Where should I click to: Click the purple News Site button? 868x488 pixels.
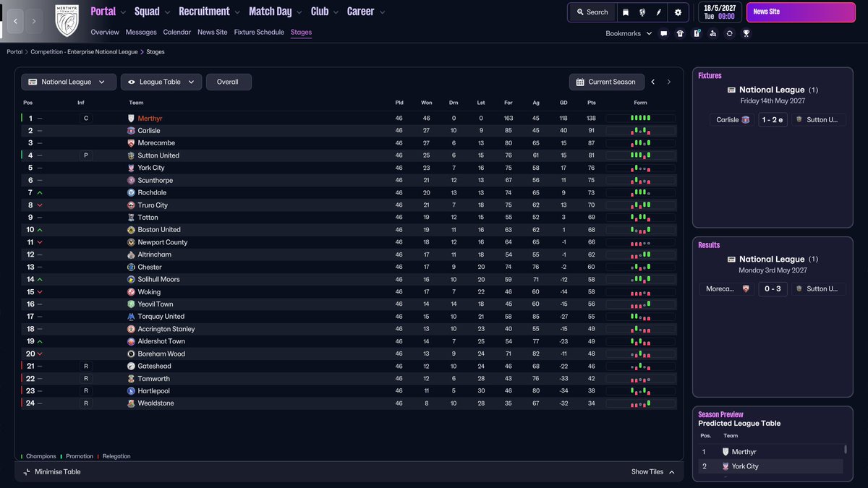(799, 12)
